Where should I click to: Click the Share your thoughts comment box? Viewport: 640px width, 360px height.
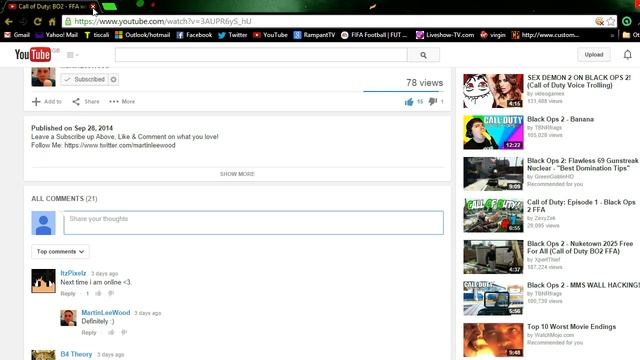coord(253,223)
